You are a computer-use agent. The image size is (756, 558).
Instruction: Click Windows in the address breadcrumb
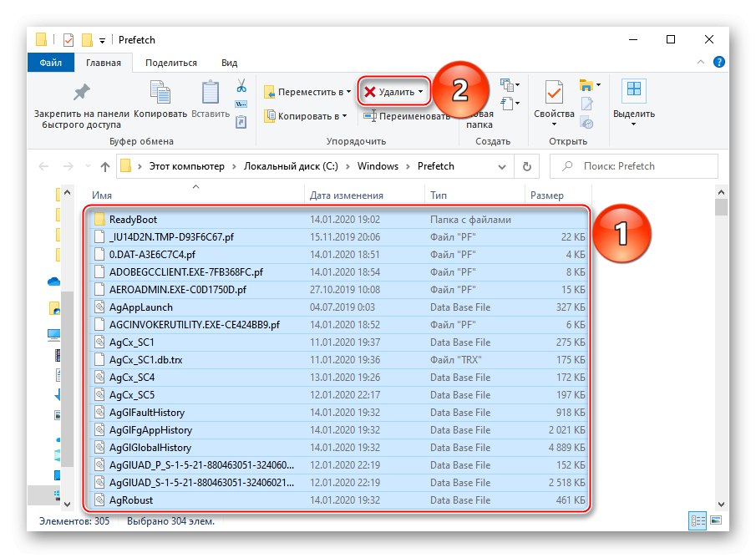[x=378, y=166]
